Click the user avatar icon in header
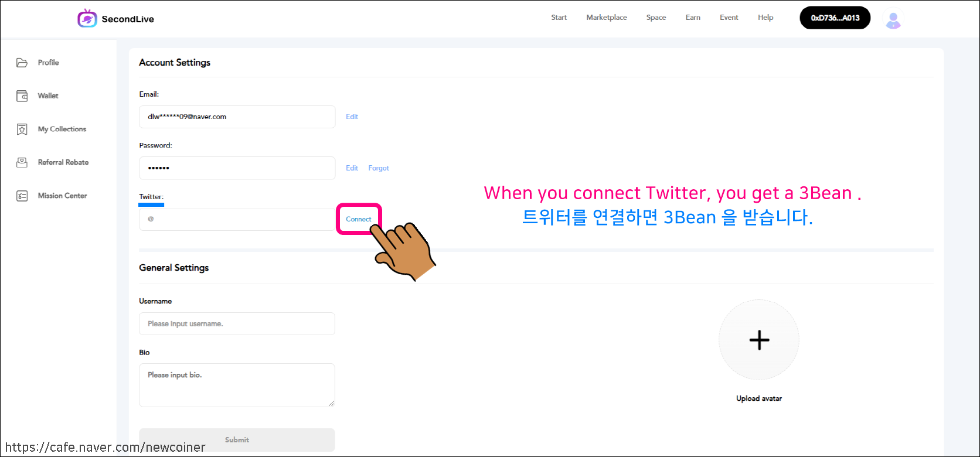The image size is (980, 457). click(893, 19)
